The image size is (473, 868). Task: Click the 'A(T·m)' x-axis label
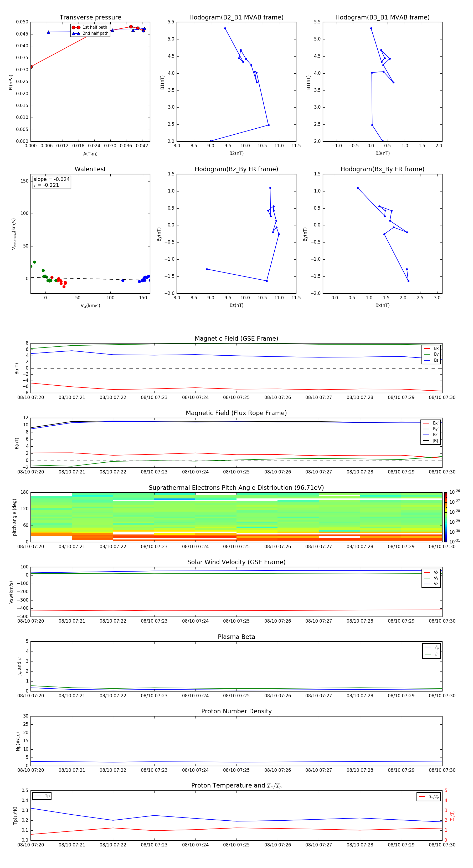90,154
